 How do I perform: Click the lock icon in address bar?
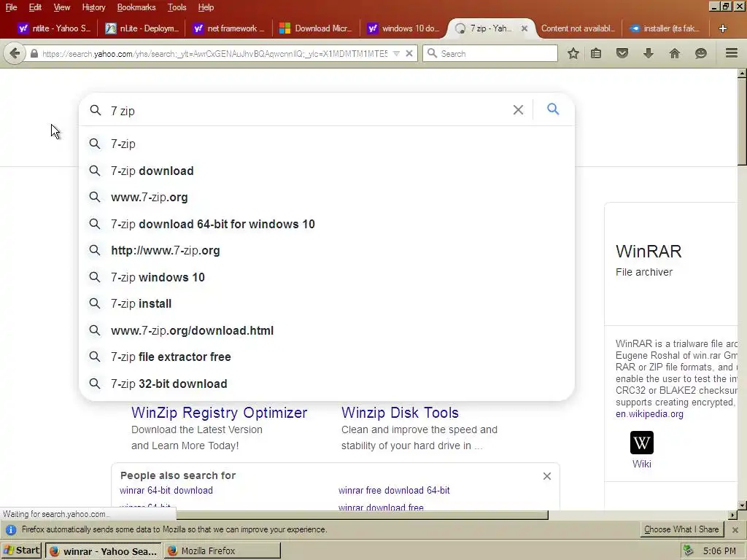[34, 53]
